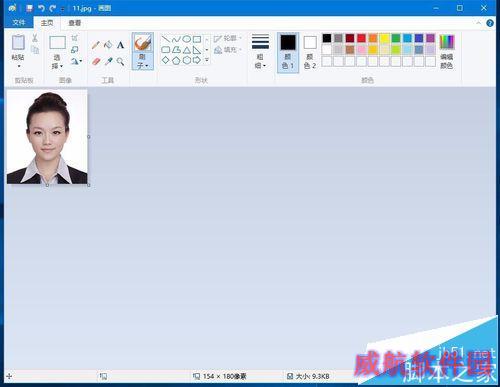
Task: Expand the Paste dropdown arrow
Action: [18, 66]
